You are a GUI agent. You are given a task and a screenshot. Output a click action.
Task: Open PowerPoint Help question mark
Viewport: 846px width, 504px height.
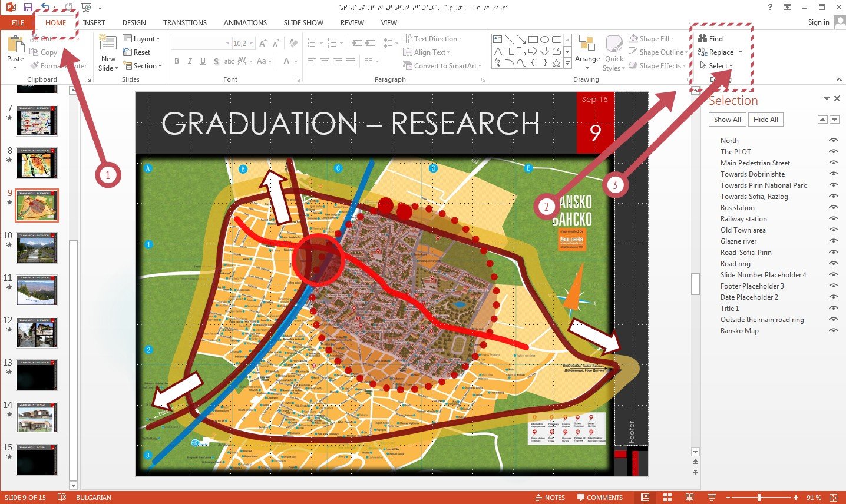coord(770,7)
